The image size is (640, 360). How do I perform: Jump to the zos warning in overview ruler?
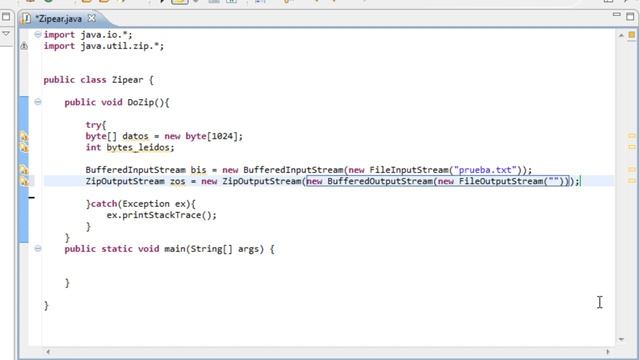(x=631, y=180)
